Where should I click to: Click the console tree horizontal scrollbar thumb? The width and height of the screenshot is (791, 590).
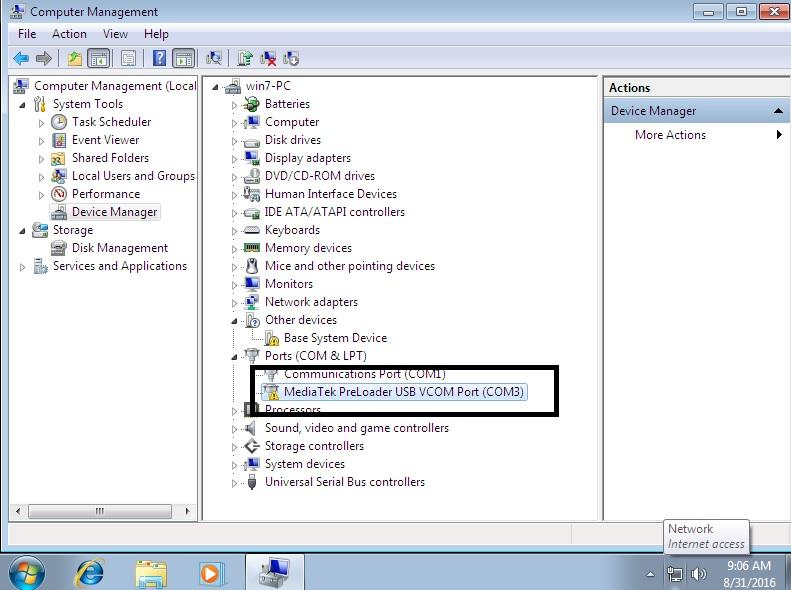click(x=100, y=511)
